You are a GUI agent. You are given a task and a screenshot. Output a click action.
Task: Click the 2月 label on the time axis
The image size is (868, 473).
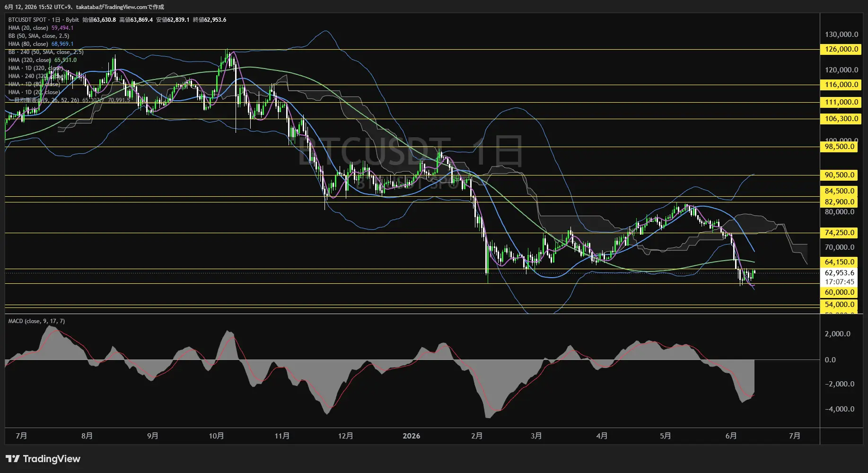pos(477,436)
